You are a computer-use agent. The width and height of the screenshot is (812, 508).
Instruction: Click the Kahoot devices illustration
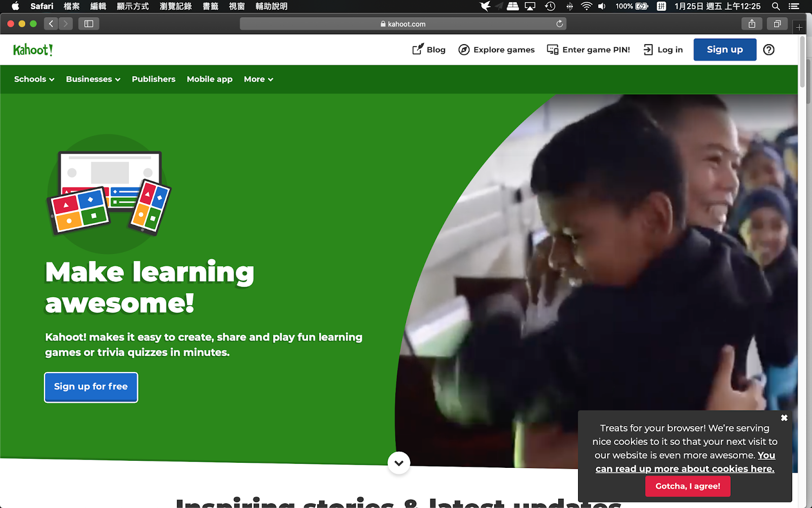click(x=109, y=194)
